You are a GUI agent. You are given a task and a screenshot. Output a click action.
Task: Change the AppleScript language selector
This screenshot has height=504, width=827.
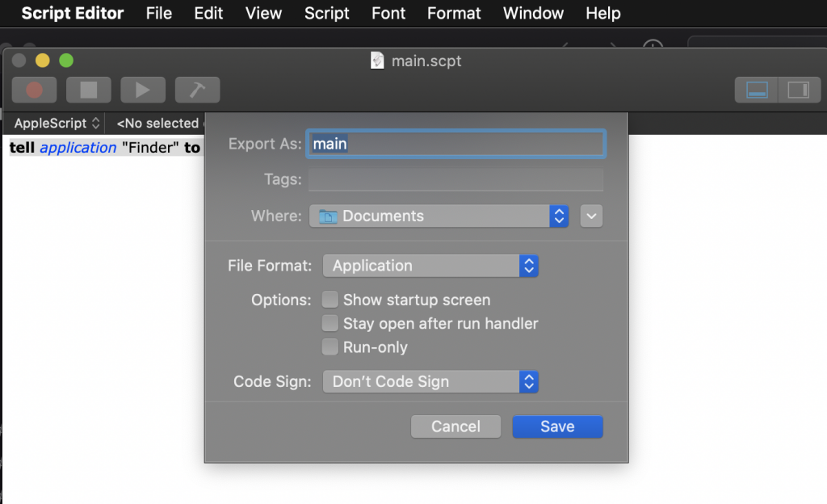tap(57, 124)
